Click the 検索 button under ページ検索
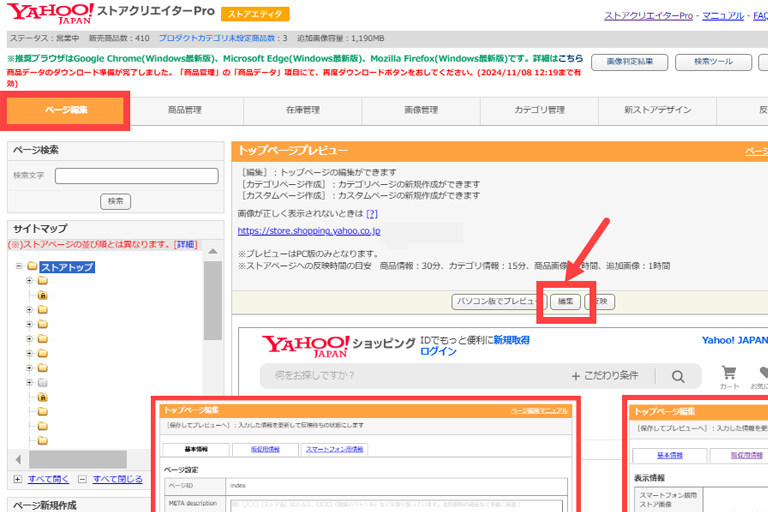This screenshot has width=768, height=512. [x=116, y=201]
